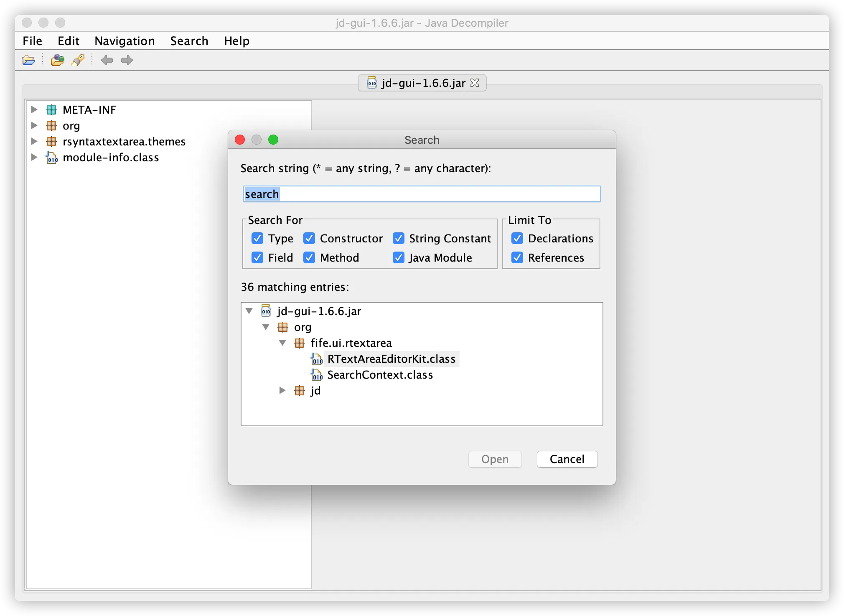This screenshot has width=844, height=616.
Task: Click the META-INF package icon
Action: coord(51,110)
